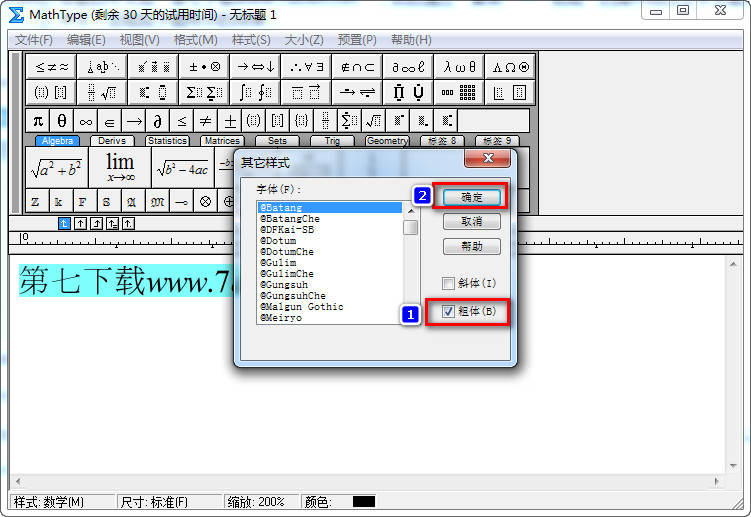Screen dimensions: 751x517
Task: Open the underbar and overbar templates palette
Action: click(306, 92)
